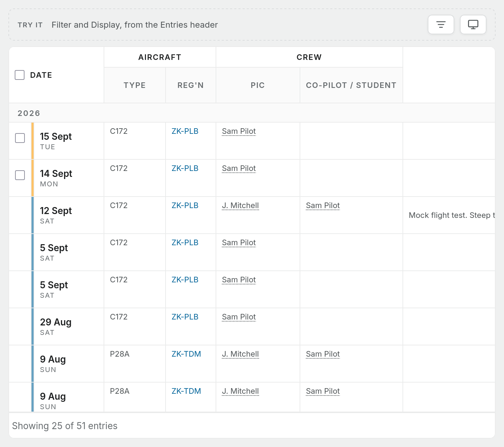Click the 14 Sept date cell

tap(69, 178)
